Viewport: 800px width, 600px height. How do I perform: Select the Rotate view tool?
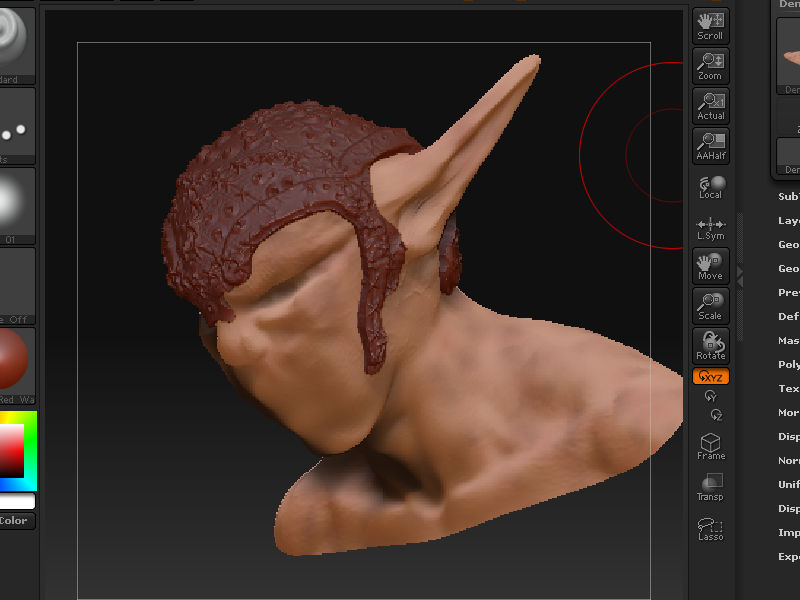click(x=710, y=346)
